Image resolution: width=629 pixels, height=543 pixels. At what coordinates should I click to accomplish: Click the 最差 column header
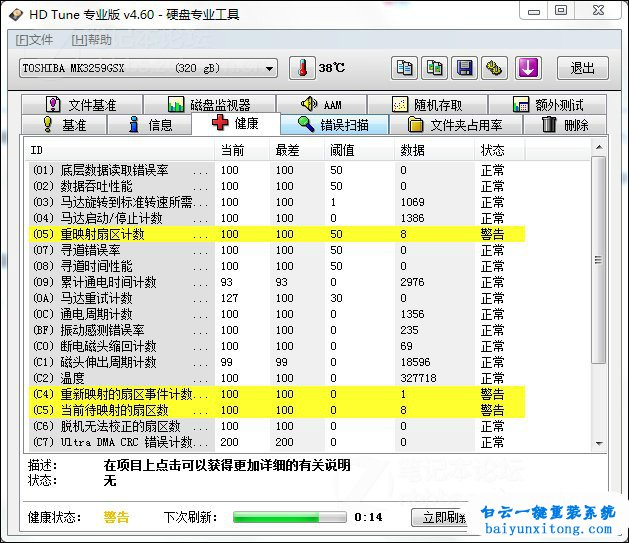point(297,150)
